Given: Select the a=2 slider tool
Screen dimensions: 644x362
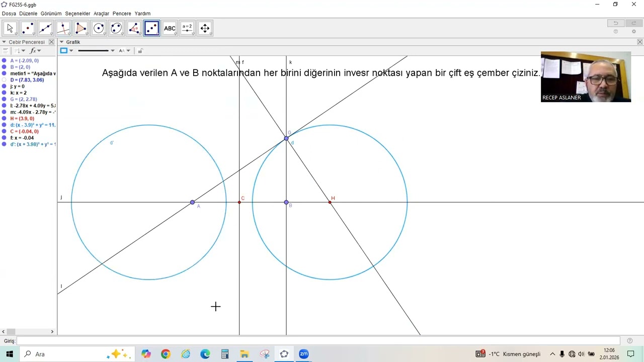Looking at the screenshot, I should pos(187,28).
